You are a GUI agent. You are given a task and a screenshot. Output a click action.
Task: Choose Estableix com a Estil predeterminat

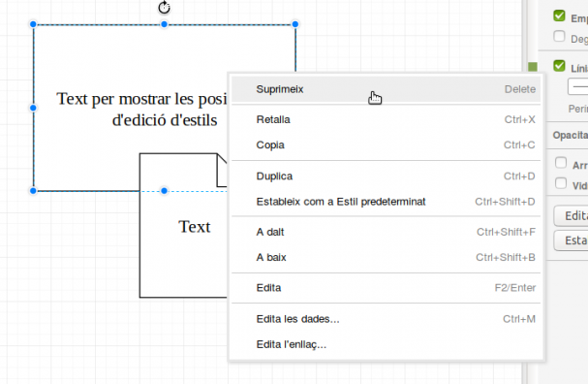coord(386,202)
